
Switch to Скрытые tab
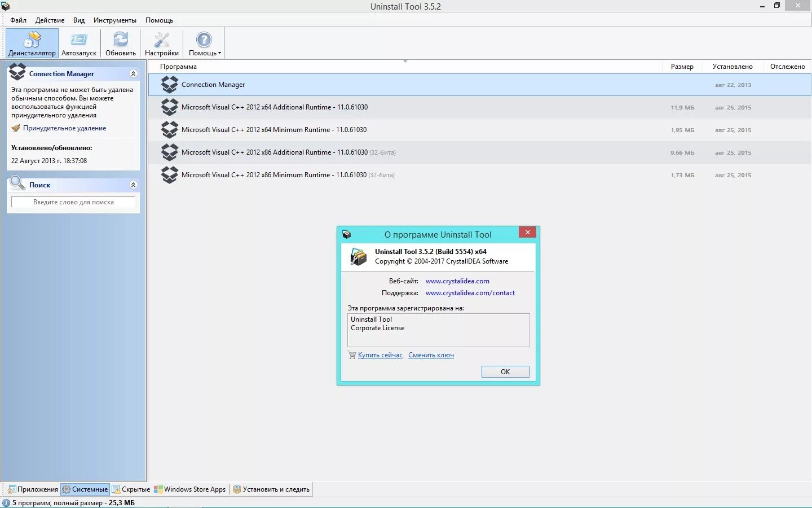coord(131,489)
